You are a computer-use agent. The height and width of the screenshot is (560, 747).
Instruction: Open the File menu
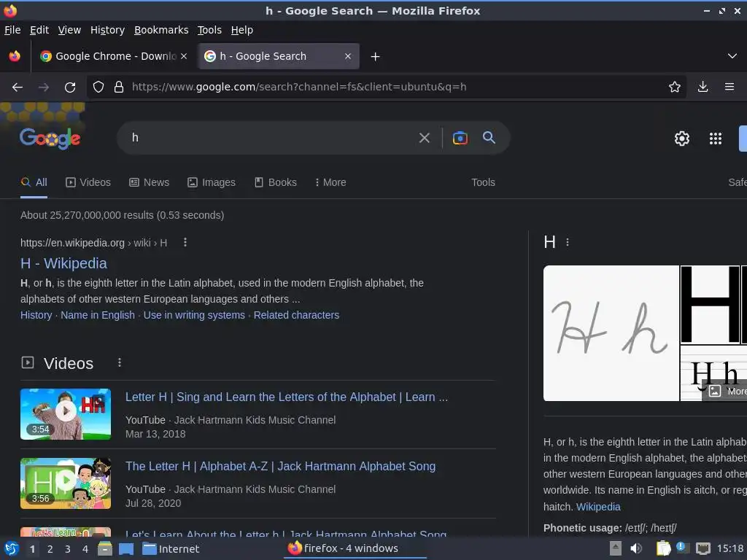[x=12, y=30]
